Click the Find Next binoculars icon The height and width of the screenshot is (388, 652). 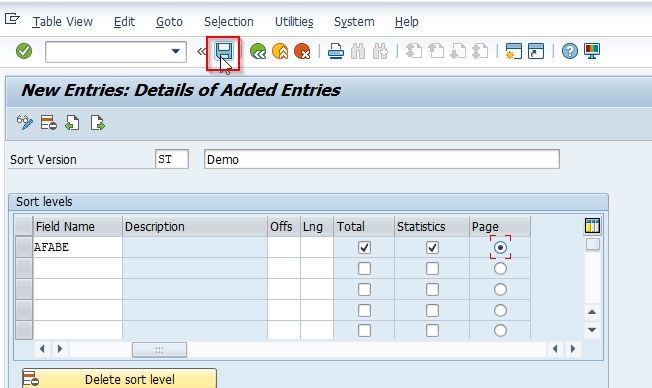(380, 52)
